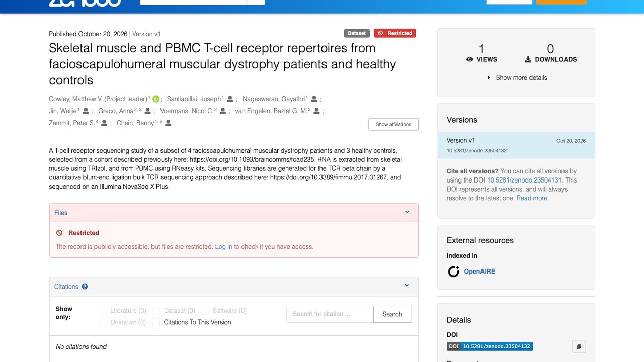Click the person icon after Chain, Benny
The image size is (644, 362).
click(x=168, y=123)
